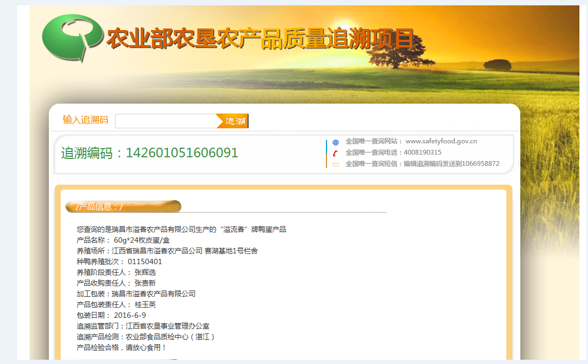Open the www.safetyfood.gov.cn website link
This screenshot has width=588, height=364.
tap(441, 141)
